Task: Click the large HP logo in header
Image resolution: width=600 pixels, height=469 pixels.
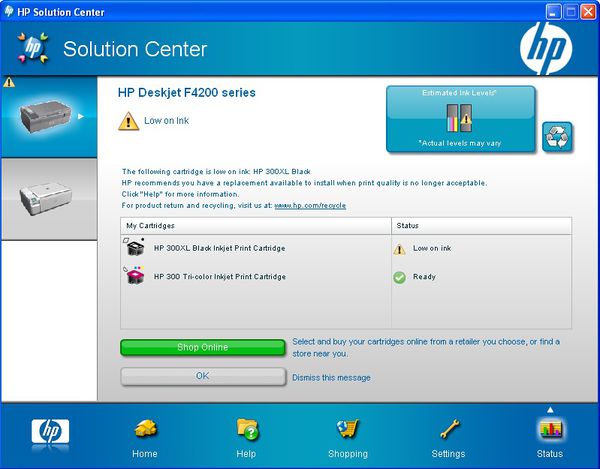Action: pyautogui.click(x=546, y=48)
